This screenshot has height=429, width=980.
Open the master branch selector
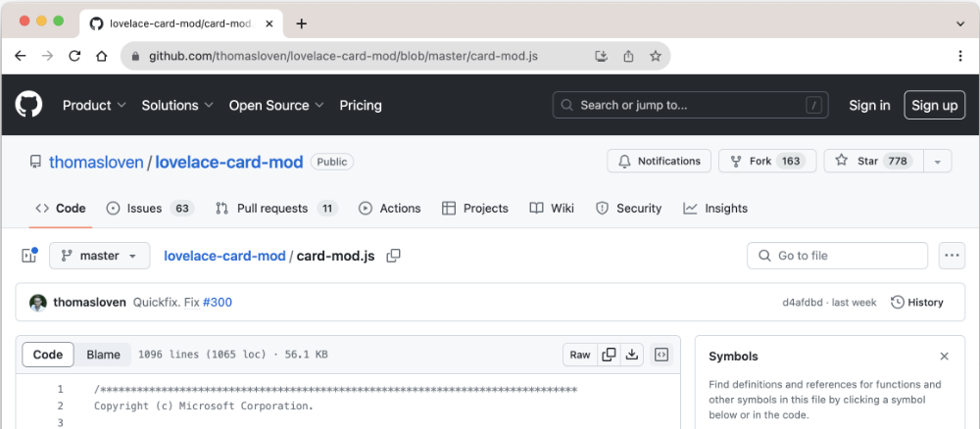pos(99,256)
